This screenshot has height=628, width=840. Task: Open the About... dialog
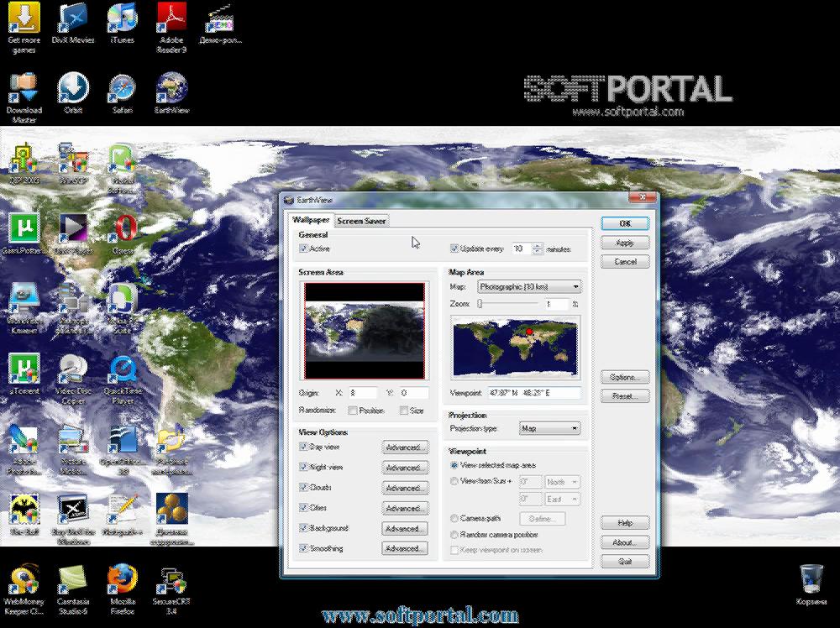[x=625, y=542]
